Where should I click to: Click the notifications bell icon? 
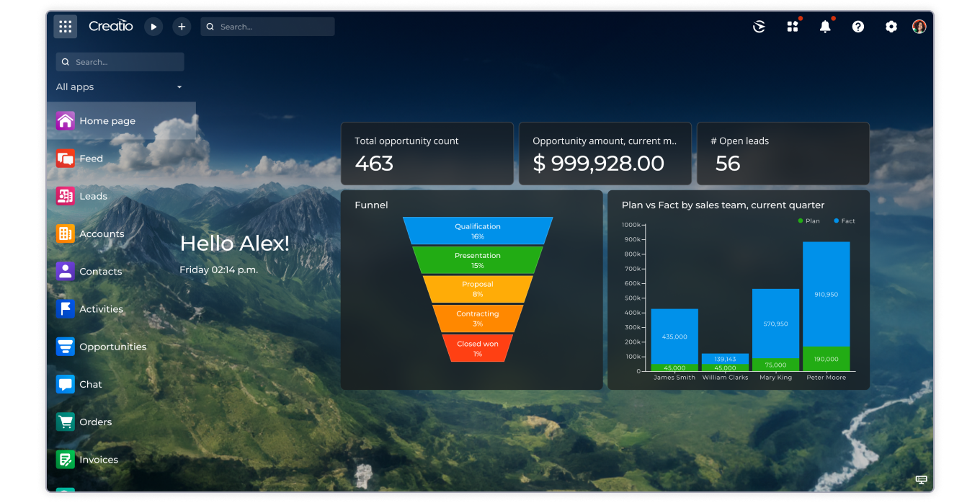coord(825,27)
